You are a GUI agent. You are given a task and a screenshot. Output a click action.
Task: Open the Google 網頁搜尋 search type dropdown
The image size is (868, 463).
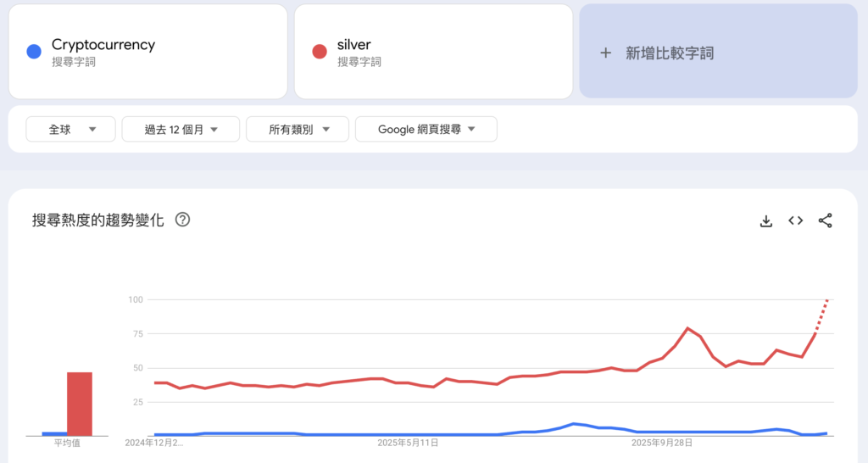coord(426,129)
